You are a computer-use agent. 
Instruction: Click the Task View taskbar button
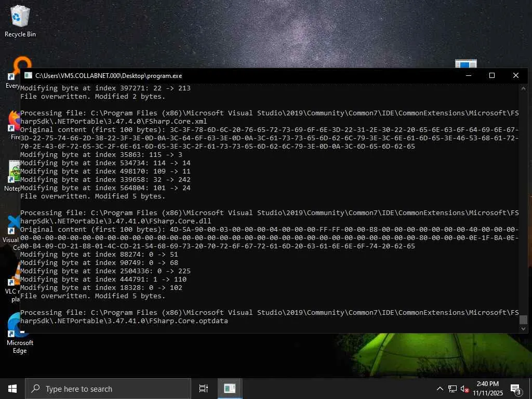[x=203, y=389]
